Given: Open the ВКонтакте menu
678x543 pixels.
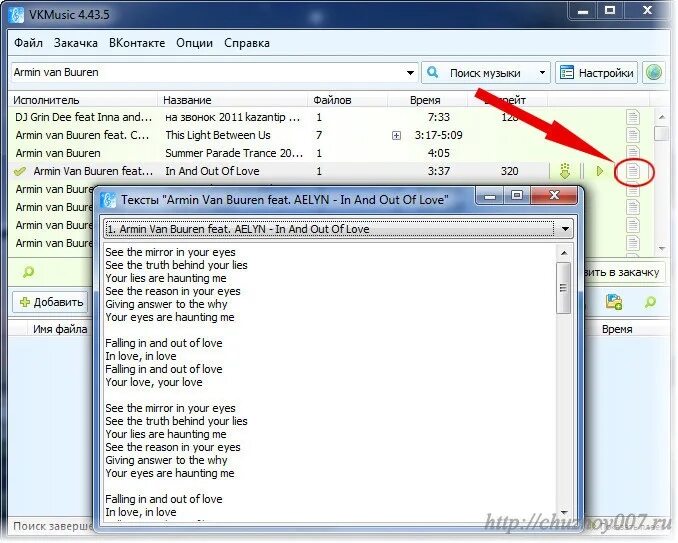Looking at the screenshot, I should [x=137, y=43].
